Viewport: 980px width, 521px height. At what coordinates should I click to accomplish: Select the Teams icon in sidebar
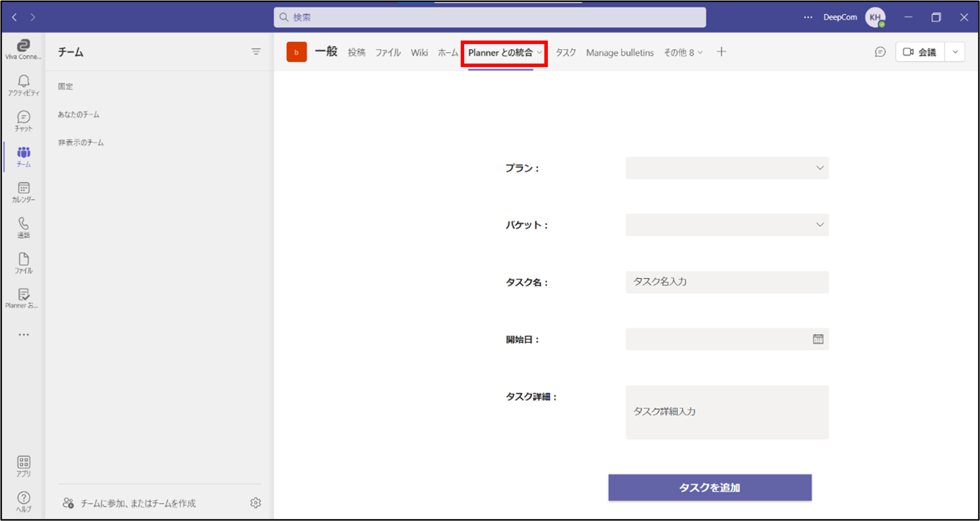pyautogui.click(x=23, y=157)
